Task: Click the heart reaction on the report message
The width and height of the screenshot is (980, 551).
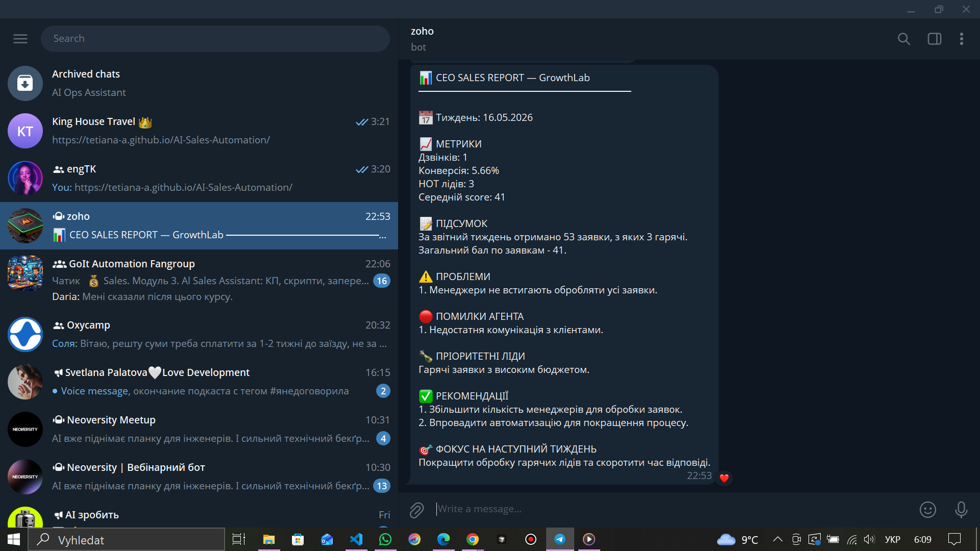Action: tap(724, 478)
